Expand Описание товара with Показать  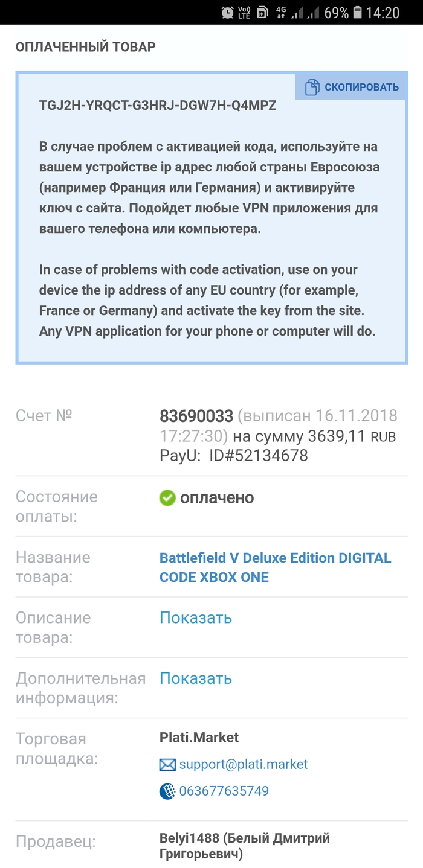coord(196,617)
